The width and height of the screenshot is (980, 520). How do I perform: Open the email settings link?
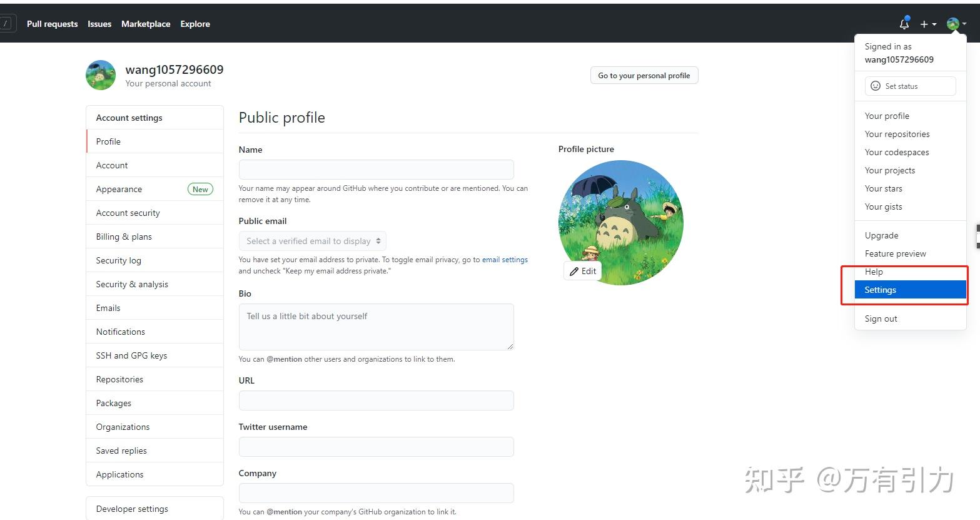point(505,259)
